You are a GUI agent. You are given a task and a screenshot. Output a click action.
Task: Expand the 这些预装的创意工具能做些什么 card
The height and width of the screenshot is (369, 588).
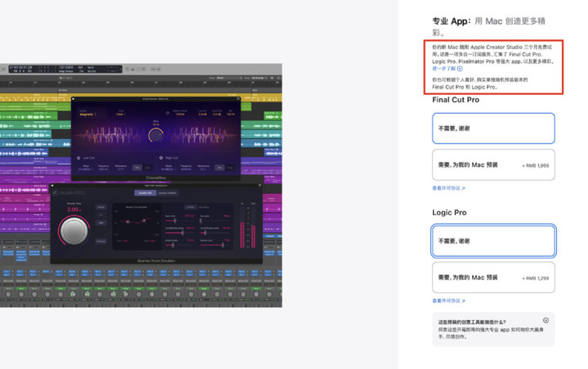click(x=493, y=329)
